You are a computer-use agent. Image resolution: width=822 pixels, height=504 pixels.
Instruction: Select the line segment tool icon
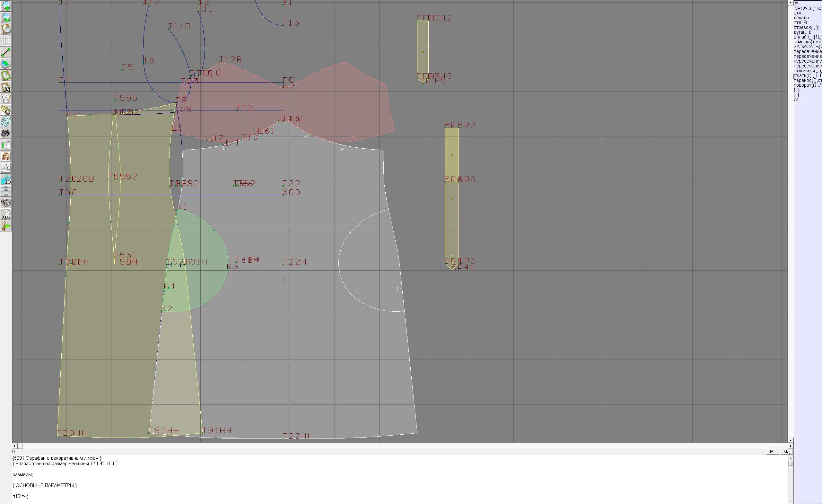coord(6,52)
